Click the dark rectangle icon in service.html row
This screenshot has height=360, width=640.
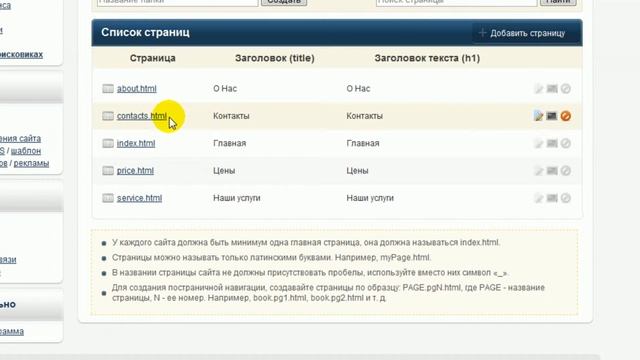click(552, 198)
